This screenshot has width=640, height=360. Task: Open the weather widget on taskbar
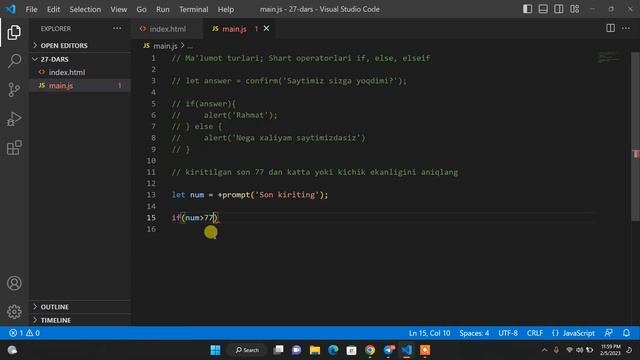(x=12, y=350)
